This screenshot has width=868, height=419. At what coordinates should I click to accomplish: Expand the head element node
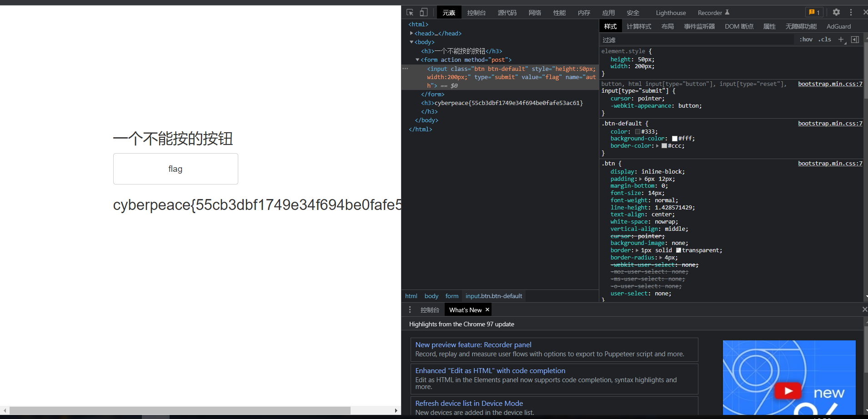point(411,33)
